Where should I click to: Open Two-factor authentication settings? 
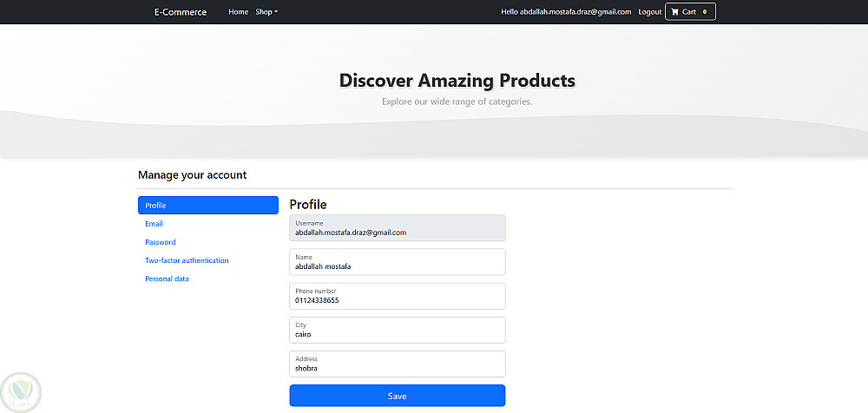coord(187,260)
